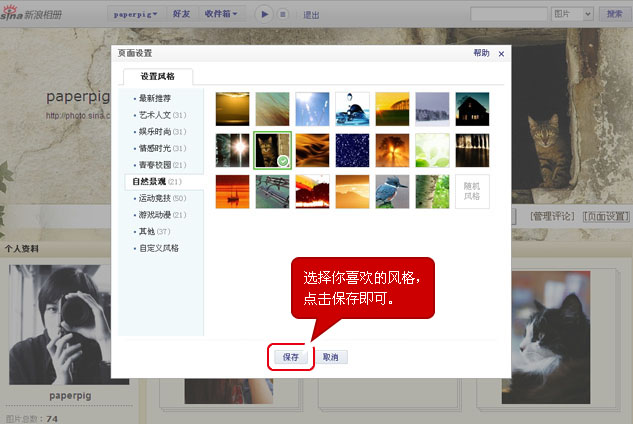Click the top search input field
The width and height of the screenshot is (633, 424).
tap(509, 14)
